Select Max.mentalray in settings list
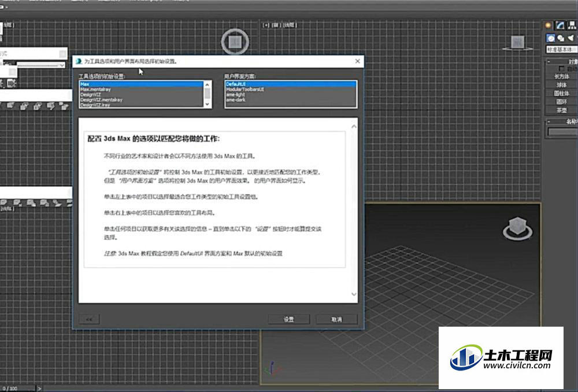The height and width of the screenshot is (392, 578). tap(141, 89)
